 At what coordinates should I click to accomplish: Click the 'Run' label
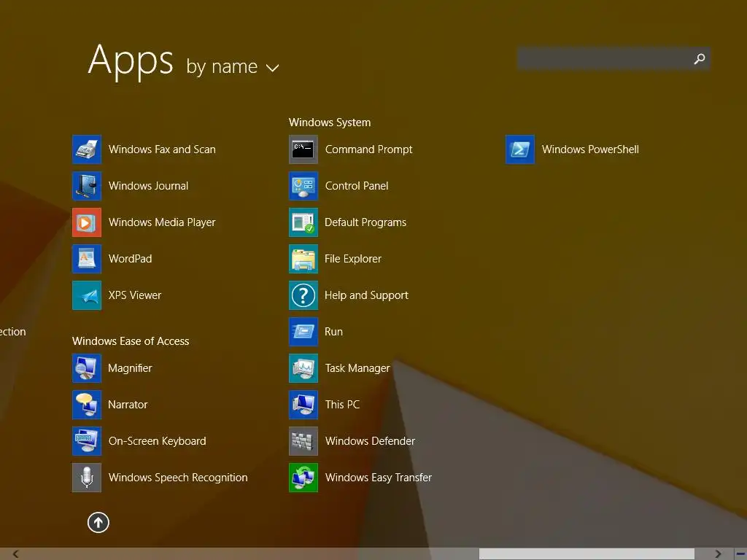pos(333,332)
